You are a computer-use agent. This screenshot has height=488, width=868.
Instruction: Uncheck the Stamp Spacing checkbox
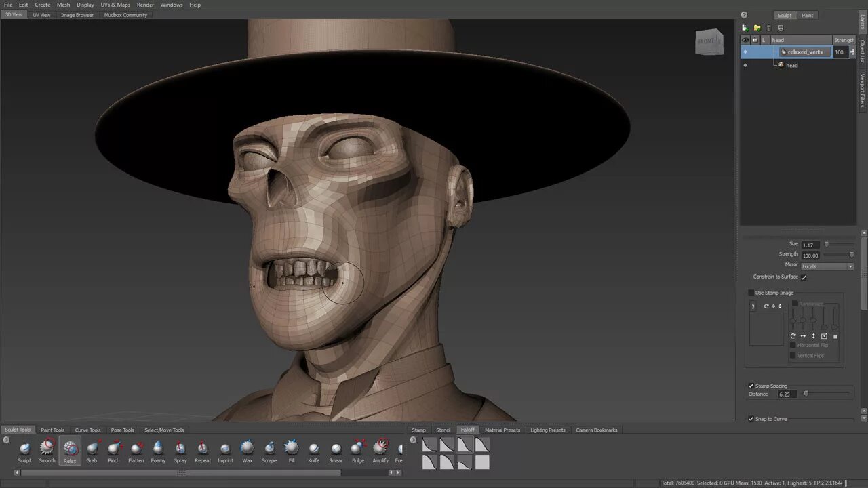[x=751, y=386]
